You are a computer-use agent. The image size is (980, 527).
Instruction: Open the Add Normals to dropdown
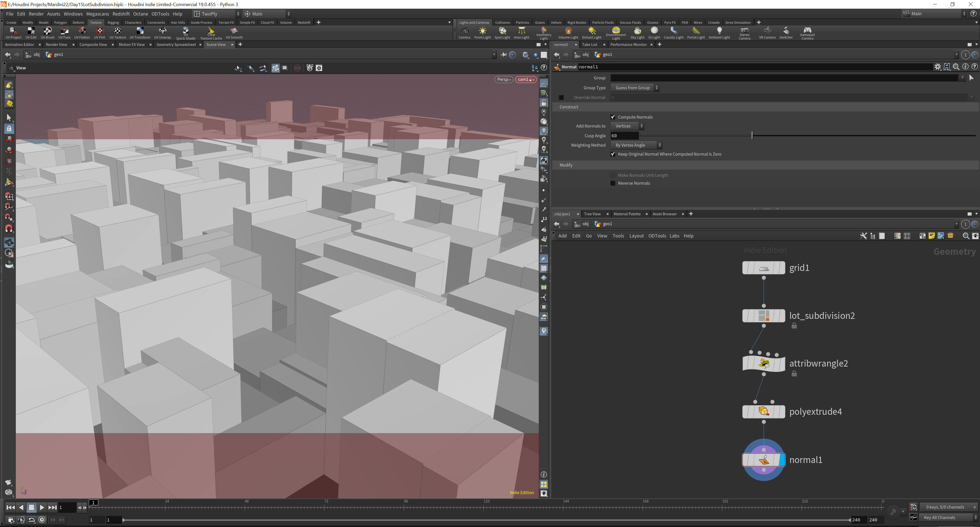(x=627, y=126)
